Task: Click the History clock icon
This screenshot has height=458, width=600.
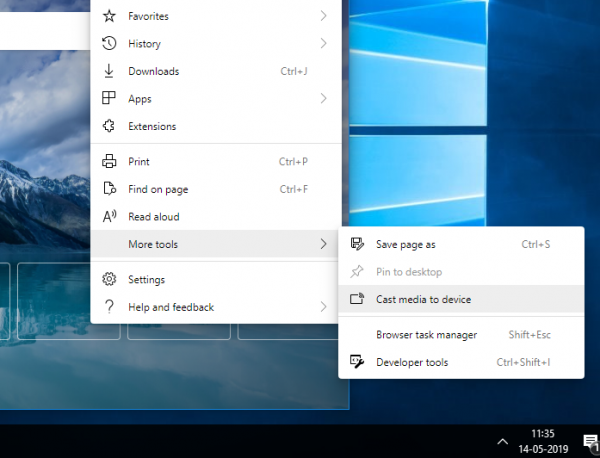Action: point(110,44)
